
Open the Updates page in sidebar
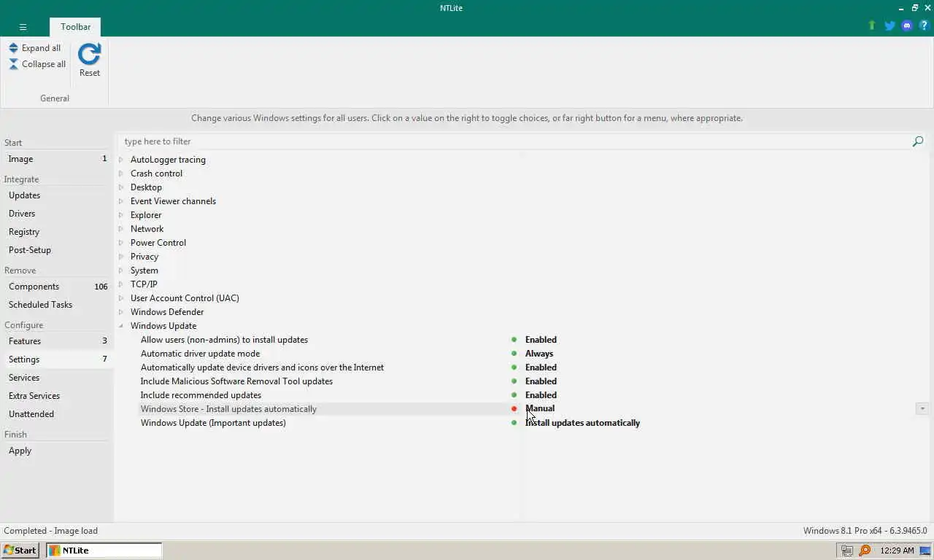point(57,195)
